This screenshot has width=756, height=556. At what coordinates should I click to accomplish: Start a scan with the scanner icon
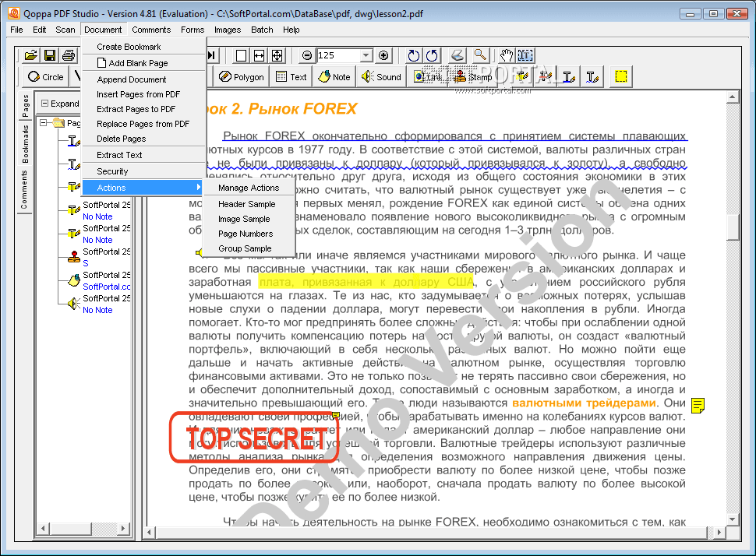[458, 55]
